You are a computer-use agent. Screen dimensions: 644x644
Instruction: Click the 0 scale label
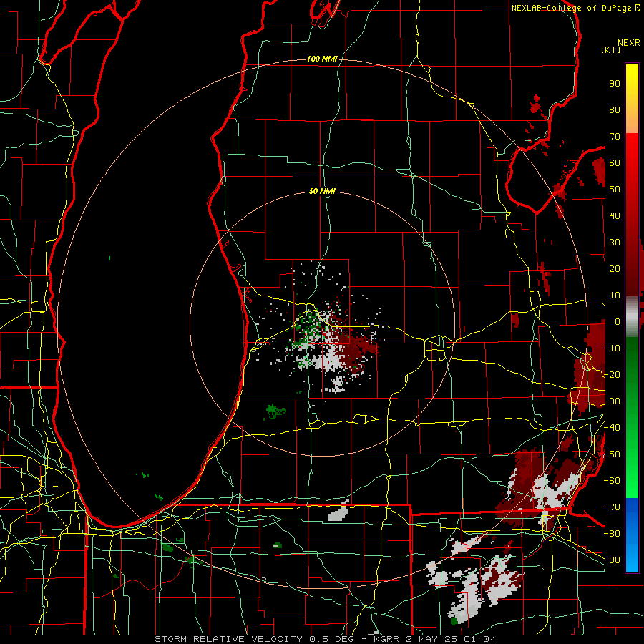618,321
